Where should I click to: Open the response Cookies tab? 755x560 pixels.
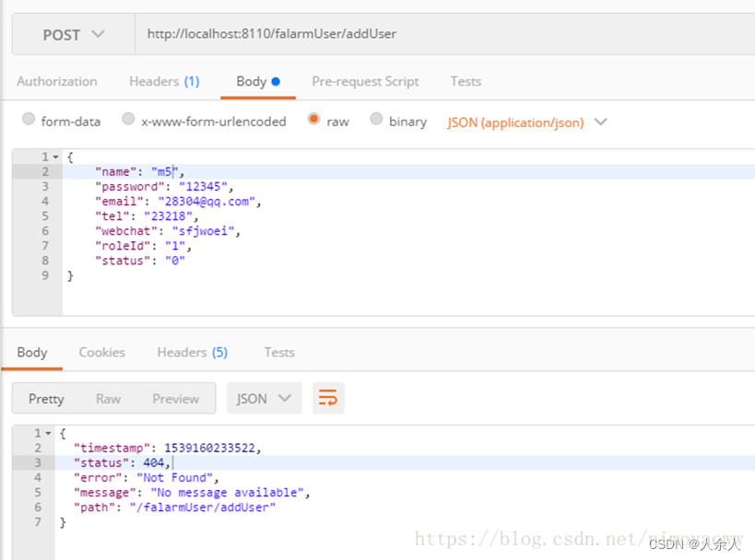(x=102, y=352)
